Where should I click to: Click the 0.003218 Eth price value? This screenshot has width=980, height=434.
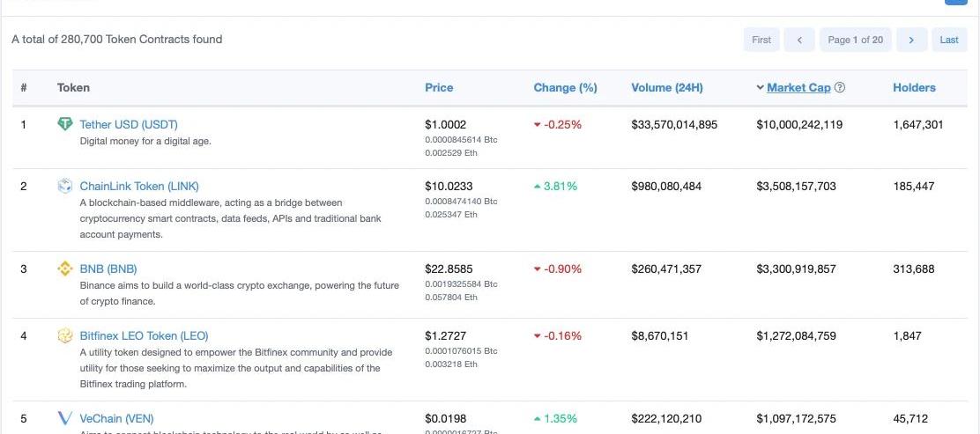[x=451, y=364]
